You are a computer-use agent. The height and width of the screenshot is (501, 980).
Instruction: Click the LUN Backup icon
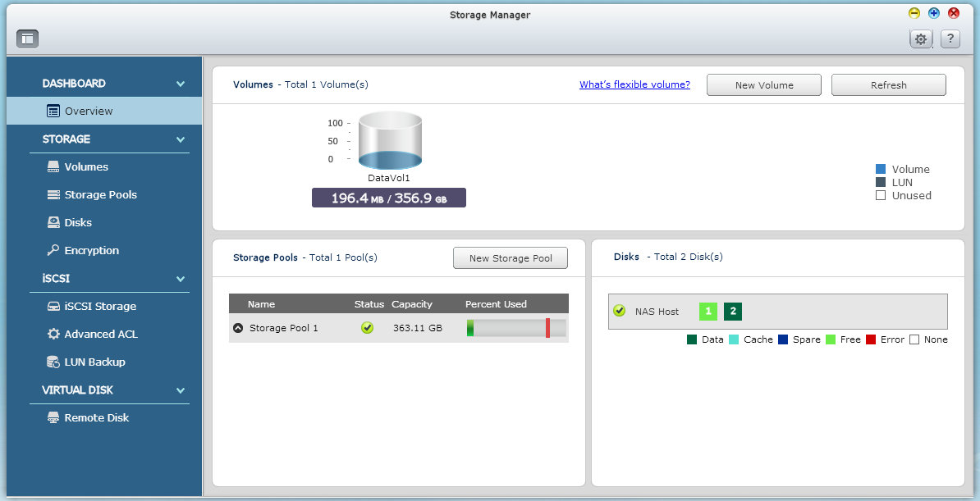pyautogui.click(x=53, y=362)
